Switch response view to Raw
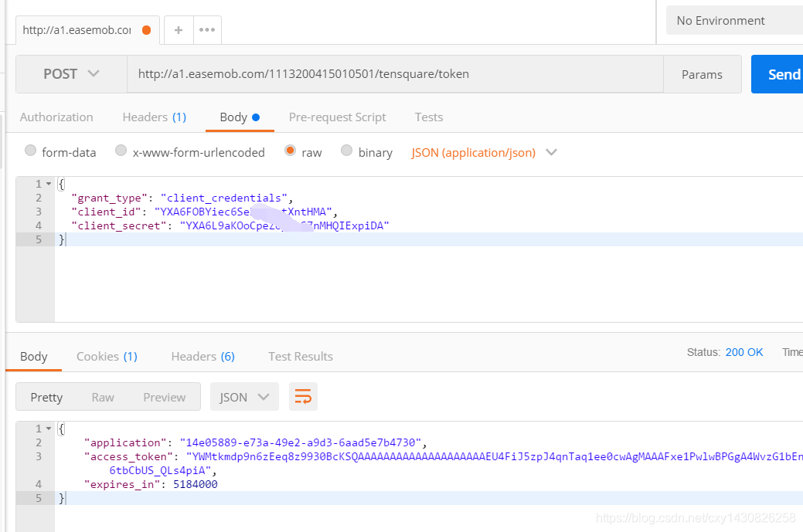 pos(103,397)
